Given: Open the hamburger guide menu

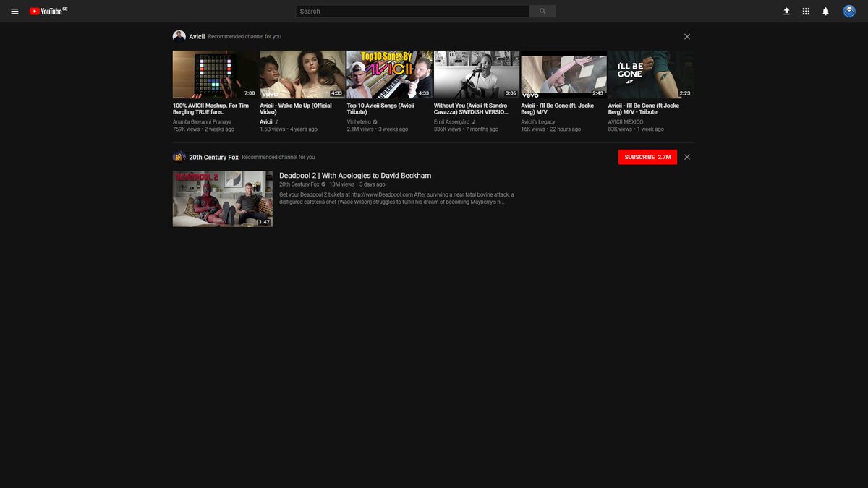Looking at the screenshot, I should [x=14, y=12].
